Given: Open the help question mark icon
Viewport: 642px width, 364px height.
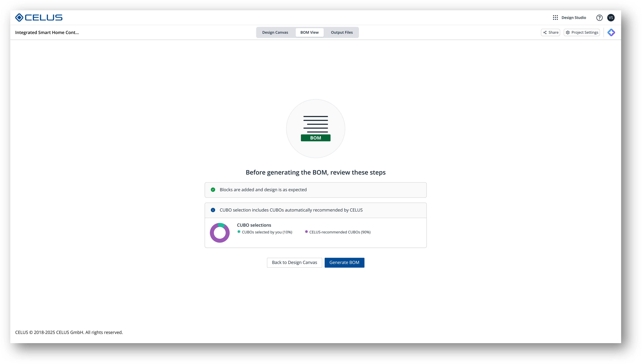Looking at the screenshot, I should [x=599, y=17].
